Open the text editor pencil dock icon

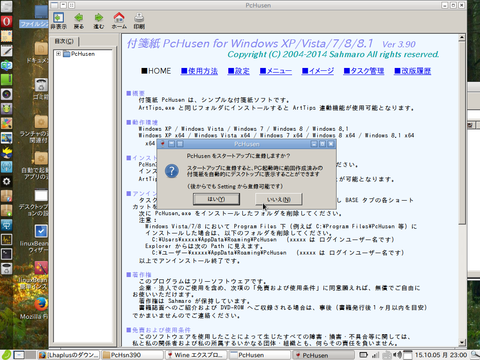click(6, 51)
